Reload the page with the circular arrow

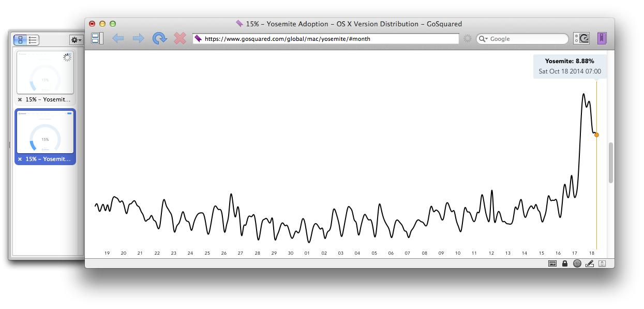pyautogui.click(x=159, y=38)
